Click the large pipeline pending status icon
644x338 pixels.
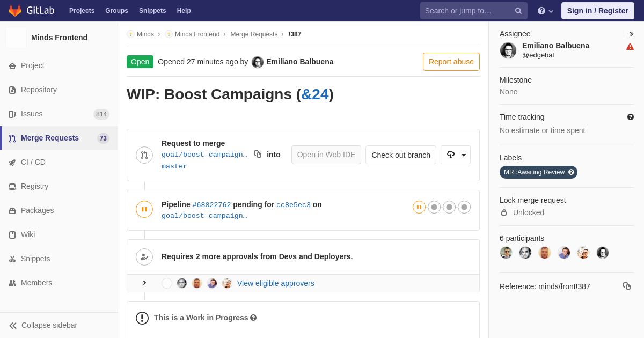coord(144,209)
